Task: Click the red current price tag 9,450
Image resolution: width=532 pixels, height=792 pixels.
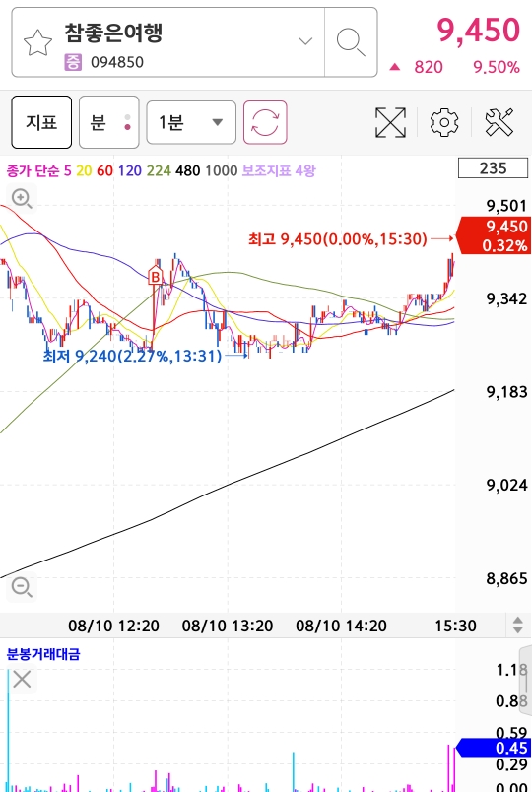Action: tap(493, 235)
